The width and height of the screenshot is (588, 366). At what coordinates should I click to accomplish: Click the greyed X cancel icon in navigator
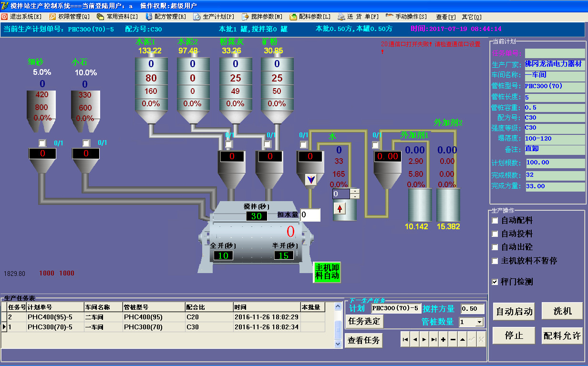click(481, 339)
